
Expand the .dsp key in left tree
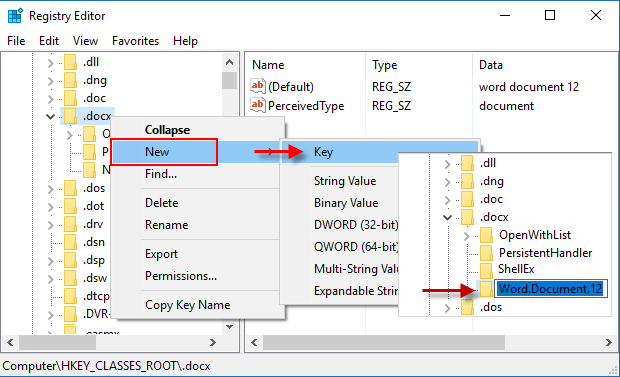tap(50, 261)
